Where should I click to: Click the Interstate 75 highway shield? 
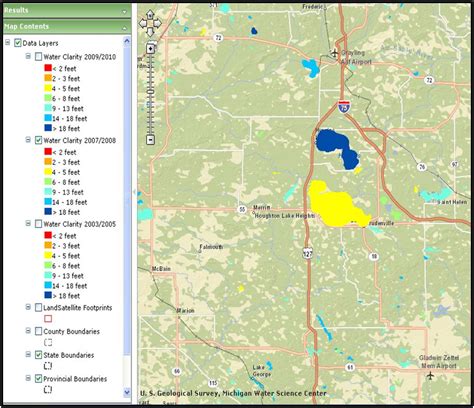click(344, 106)
